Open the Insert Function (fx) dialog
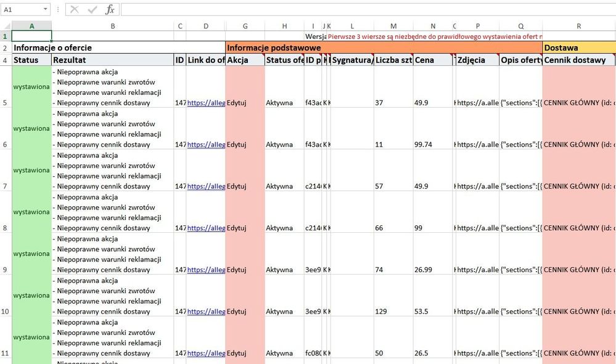Image resolution: width=616 pixels, height=364 pixels. [110, 9]
